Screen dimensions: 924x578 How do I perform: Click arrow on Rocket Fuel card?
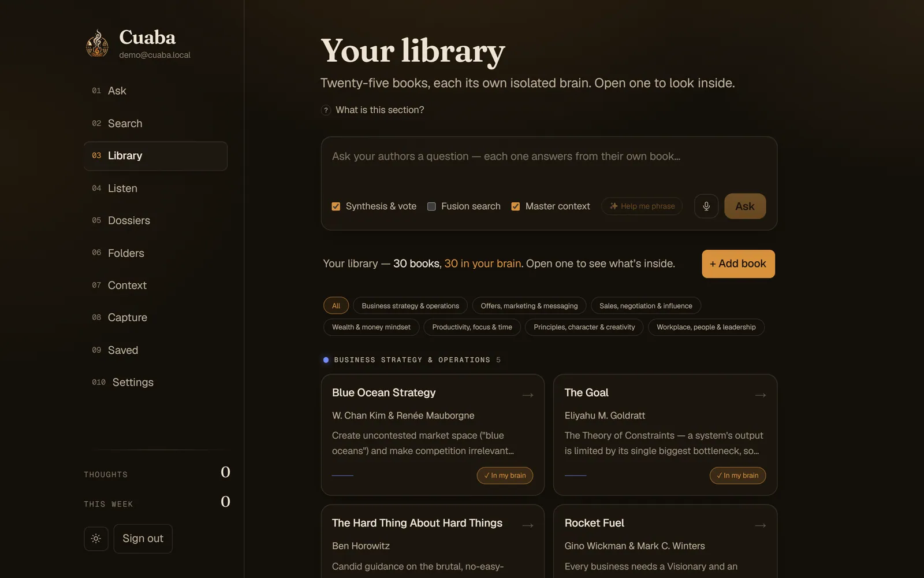pyautogui.click(x=761, y=525)
